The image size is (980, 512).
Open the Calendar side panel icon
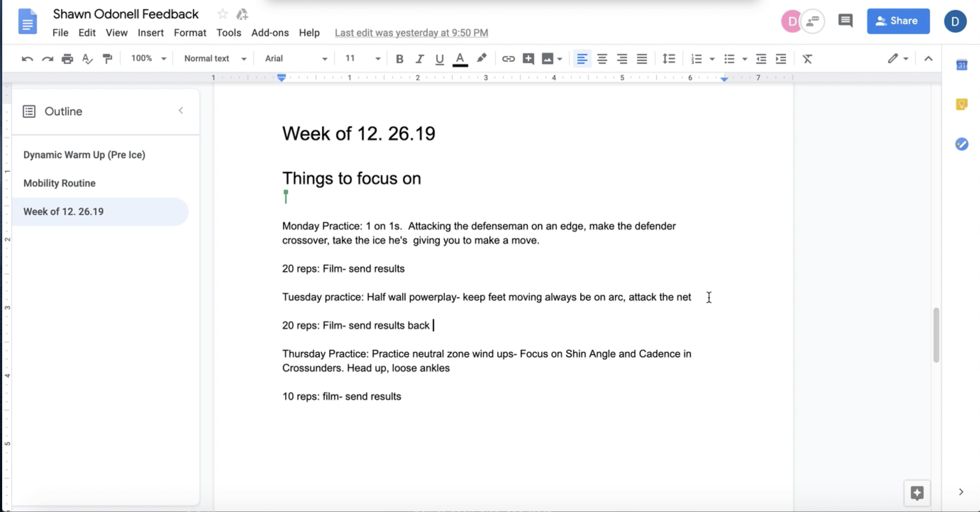click(961, 65)
